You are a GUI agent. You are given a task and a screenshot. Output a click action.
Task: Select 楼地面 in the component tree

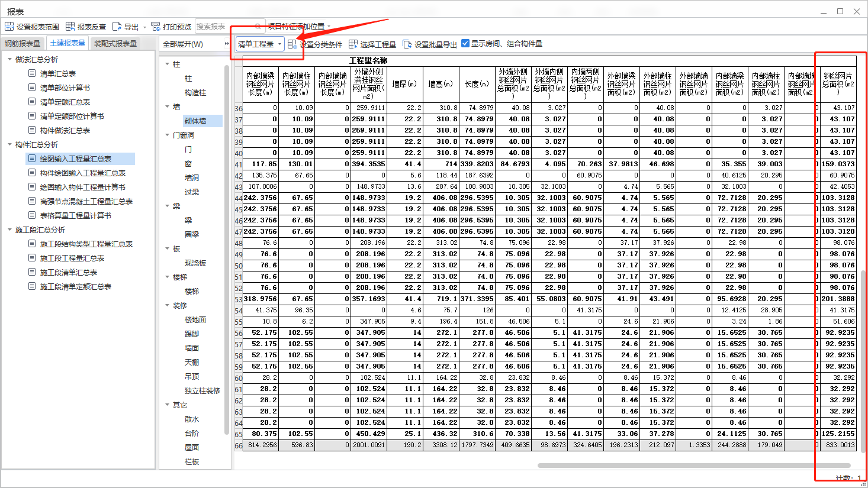(x=195, y=319)
